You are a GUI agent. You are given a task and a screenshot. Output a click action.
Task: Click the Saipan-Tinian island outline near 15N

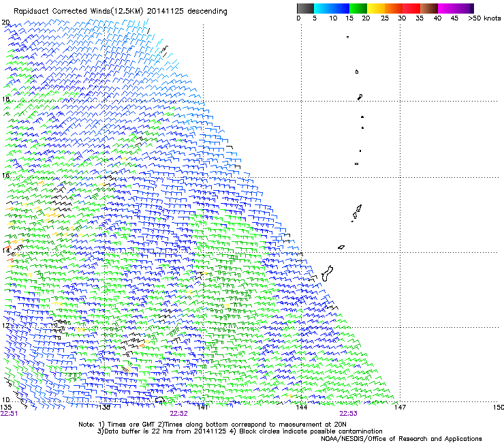[357, 212]
